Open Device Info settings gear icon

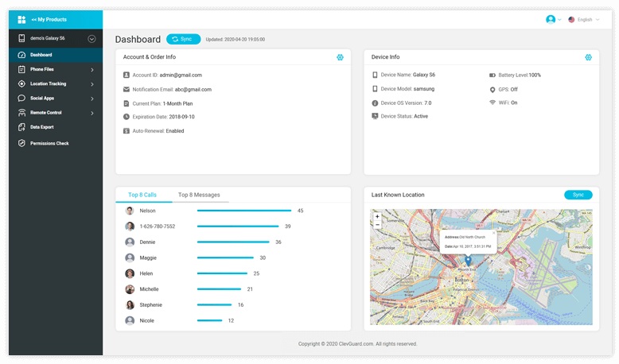point(588,57)
